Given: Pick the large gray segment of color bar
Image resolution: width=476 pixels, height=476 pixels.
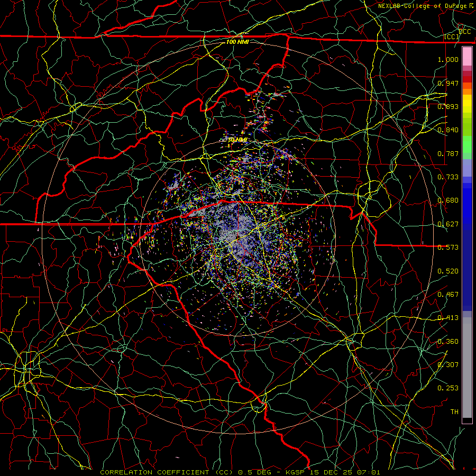Looking at the screenshot, I should pos(467,368).
